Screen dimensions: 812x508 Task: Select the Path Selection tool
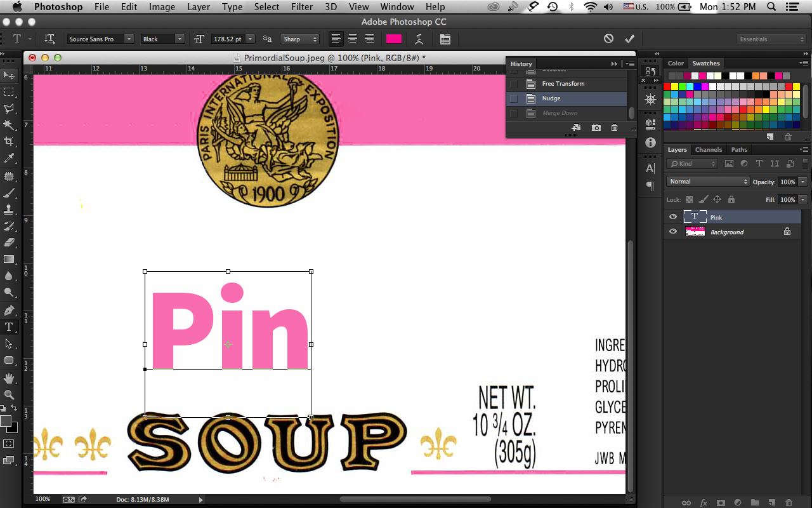[9, 344]
